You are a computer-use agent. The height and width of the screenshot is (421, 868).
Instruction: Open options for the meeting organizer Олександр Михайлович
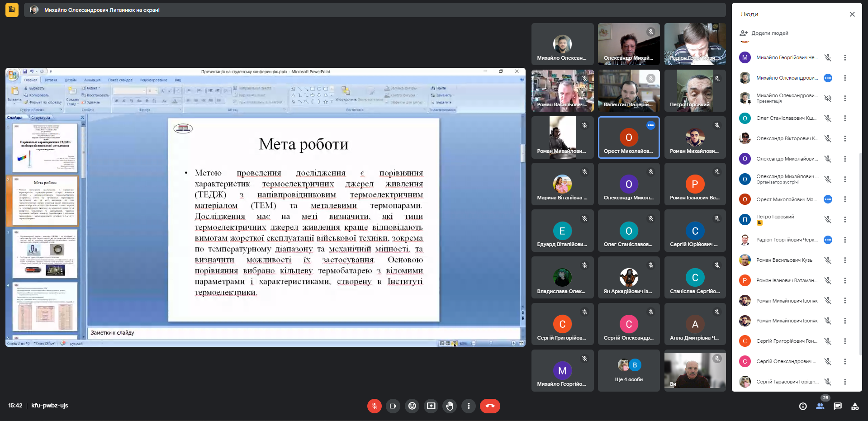pos(845,179)
